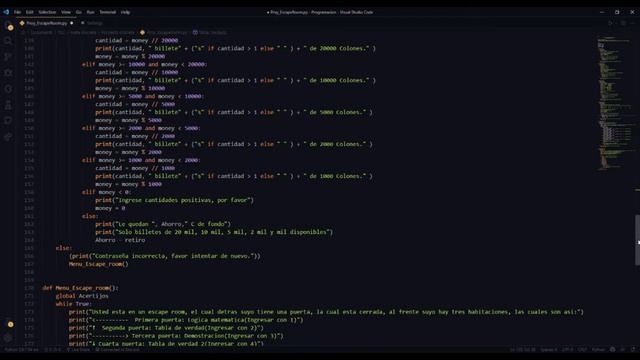Open the Help menu
Screen dimensions: 640x360
125,12
